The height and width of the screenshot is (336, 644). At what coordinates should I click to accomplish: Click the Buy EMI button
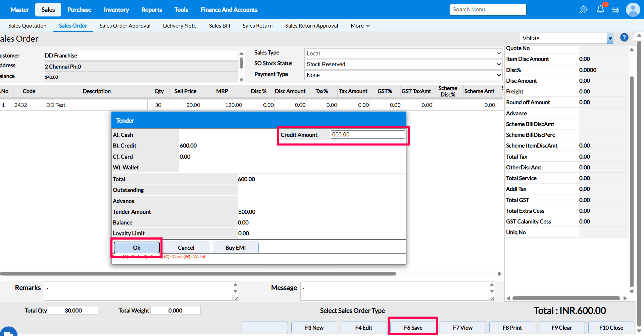[235, 248]
